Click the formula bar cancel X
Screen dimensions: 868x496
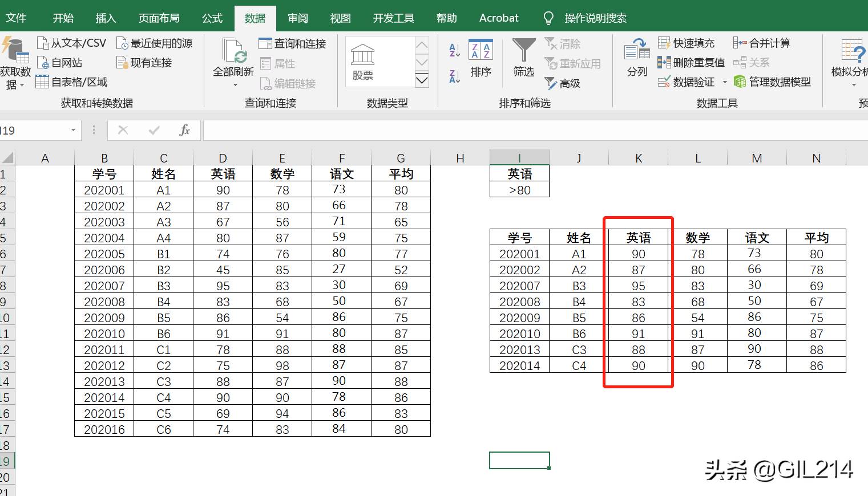(x=123, y=130)
